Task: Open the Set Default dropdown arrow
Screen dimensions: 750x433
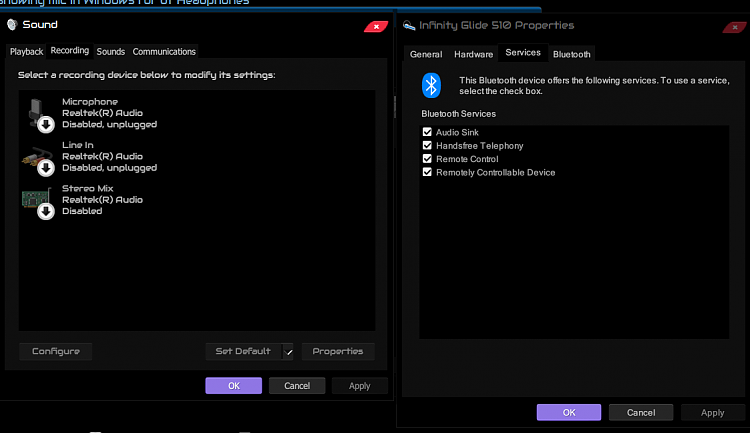Action: tap(288, 352)
